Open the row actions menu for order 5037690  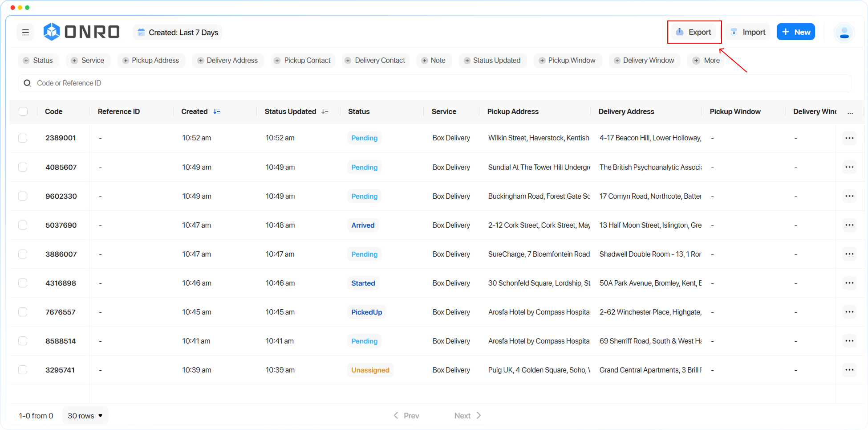pyautogui.click(x=849, y=225)
